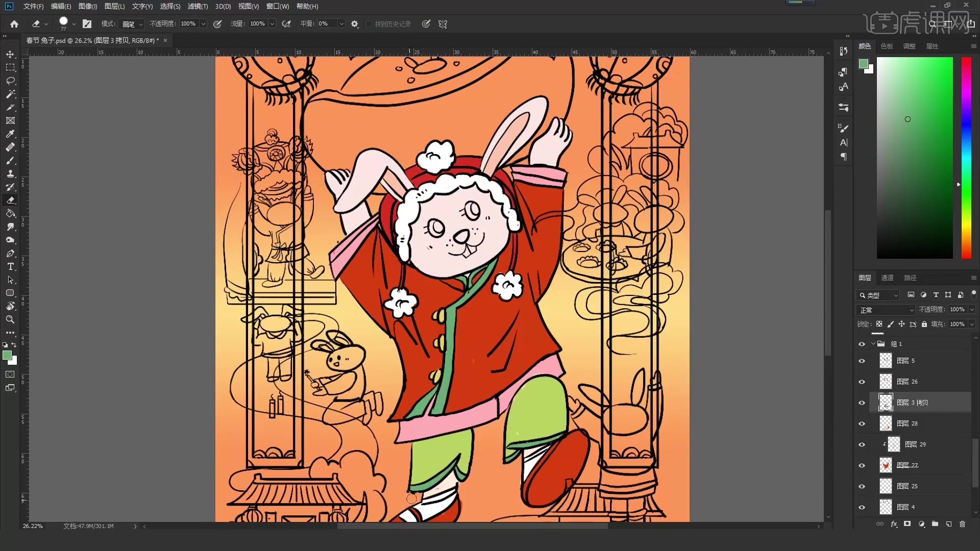Open the layer blend mode 正常 dropdown

[886, 310]
